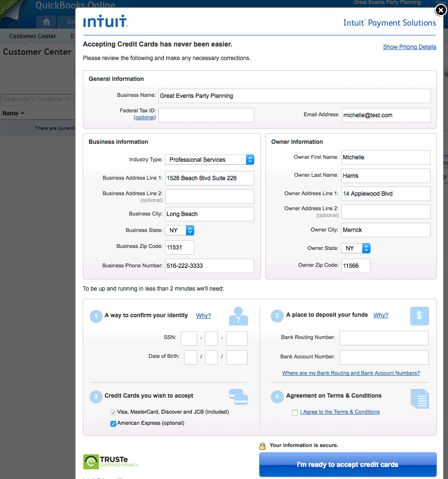This screenshot has width=448, height=479.
Task: Click the Business Name field
Action: tap(294, 96)
